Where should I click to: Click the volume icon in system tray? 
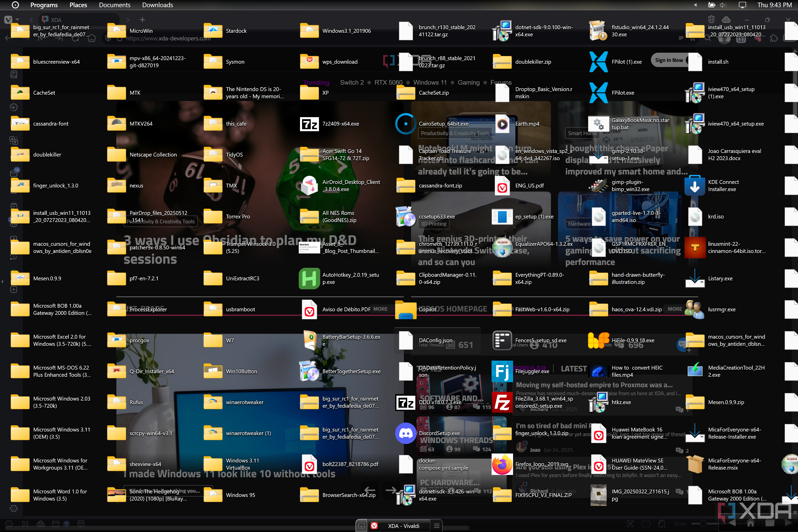(x=723, y=5)
